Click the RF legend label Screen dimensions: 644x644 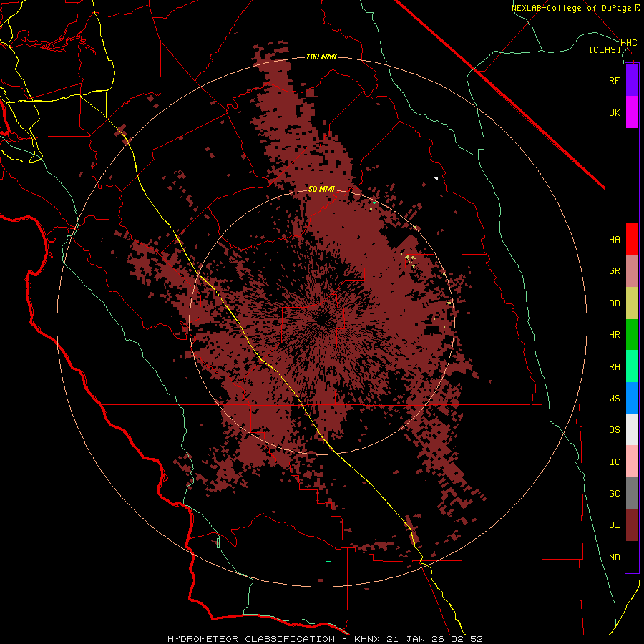click(614, 80)
